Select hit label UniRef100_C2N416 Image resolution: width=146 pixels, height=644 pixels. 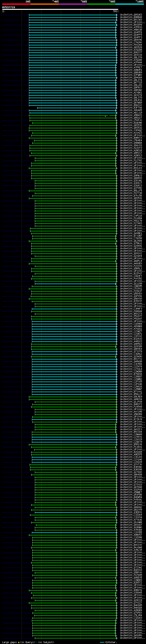131,387
